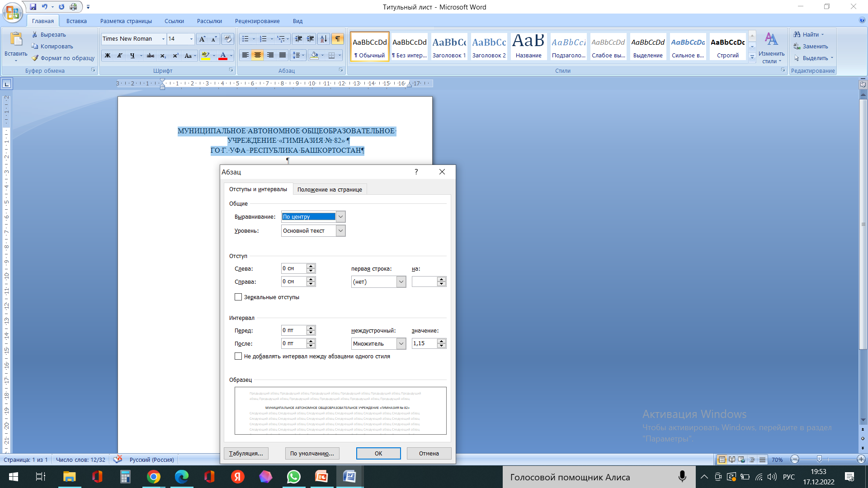Toggle the underline formatting button

pos(132,56)
